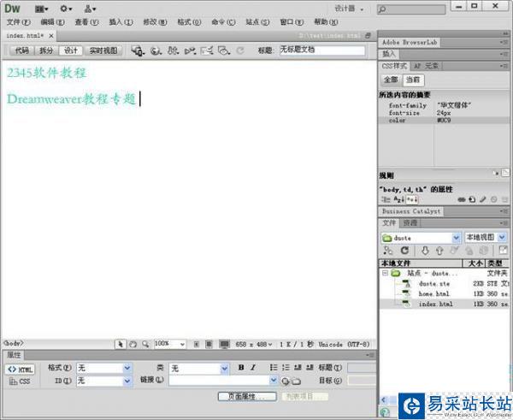
Task: Collapse the site duote tree node
Action: click(x=385, y=273)
